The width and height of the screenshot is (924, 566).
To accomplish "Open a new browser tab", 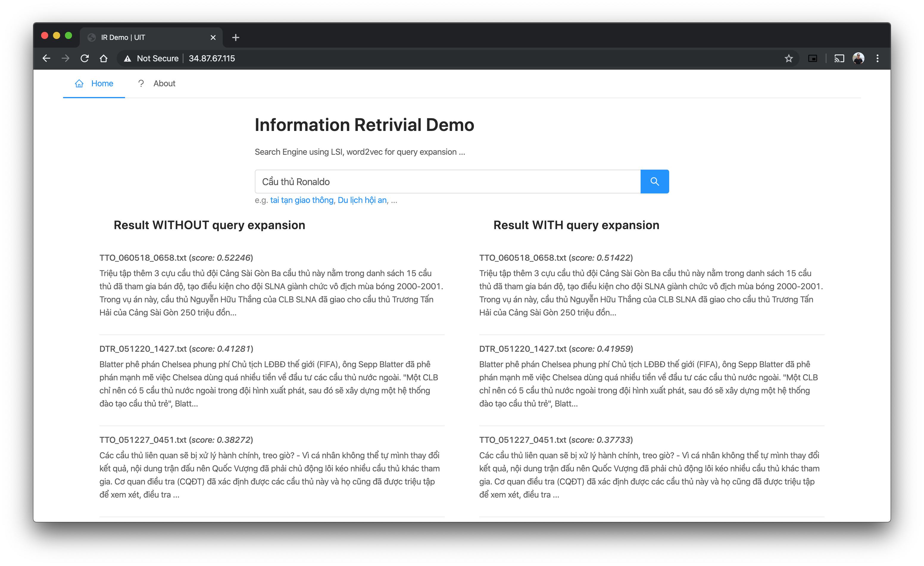I will (235, 37).
